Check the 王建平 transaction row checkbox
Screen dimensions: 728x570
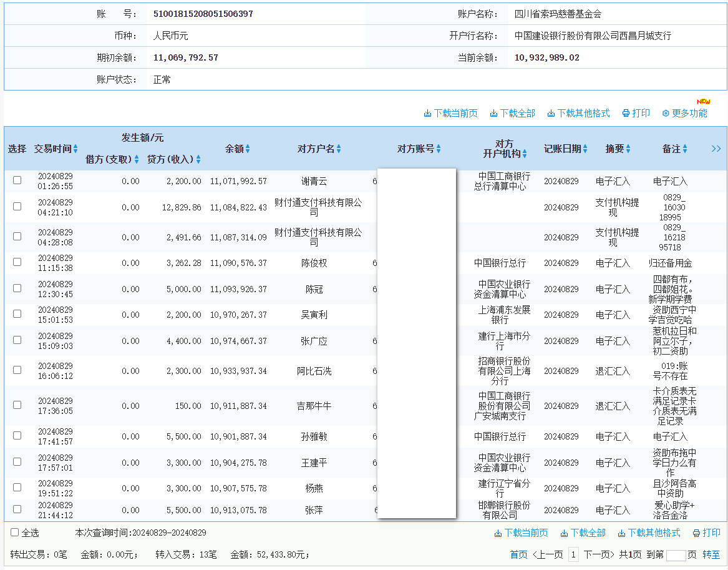tap(17, 462)
